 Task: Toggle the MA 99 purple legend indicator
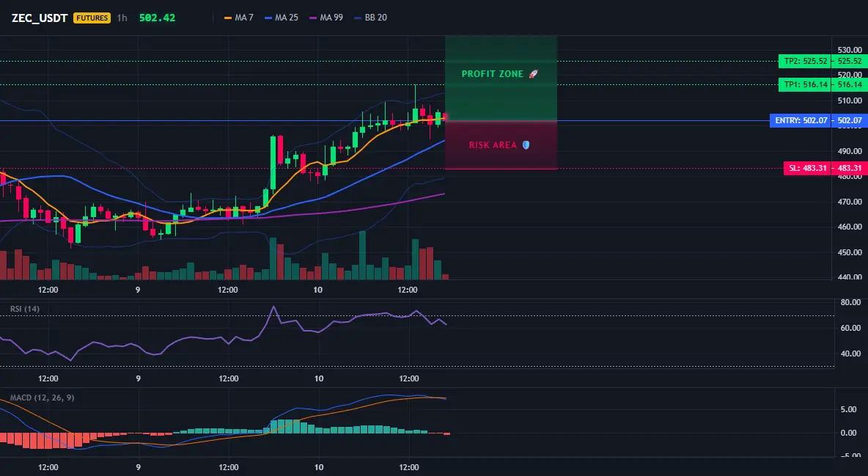pos(326,18)
